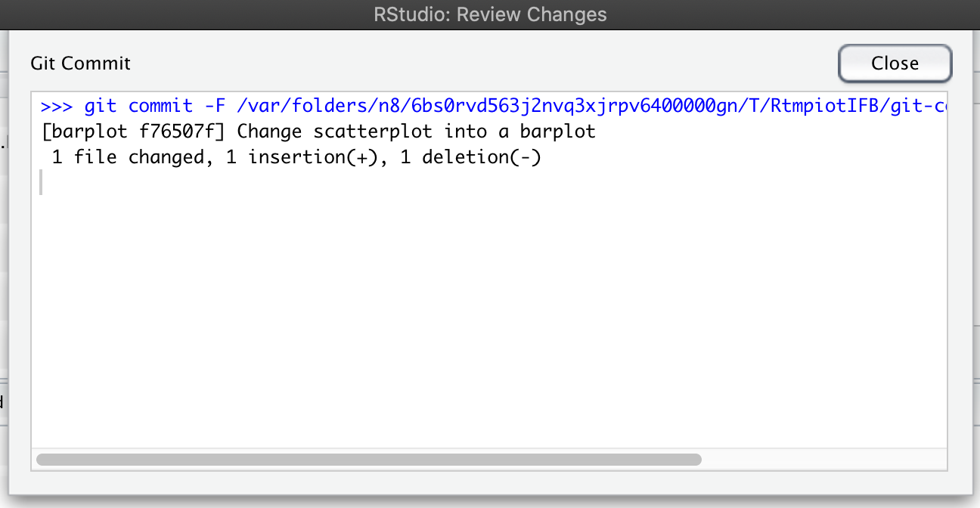This screenshot has height=508, width=980.
Task: Click the horizontal scrollbar thumb
Action: pyautogui.click(x=369, y=459)
